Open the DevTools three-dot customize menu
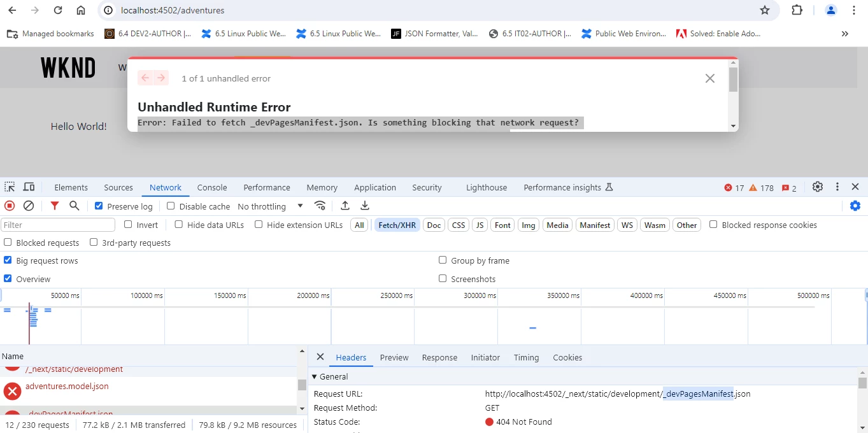Image resolution: width=868 pixels, height=433 pixels. [x=837, y=187]
